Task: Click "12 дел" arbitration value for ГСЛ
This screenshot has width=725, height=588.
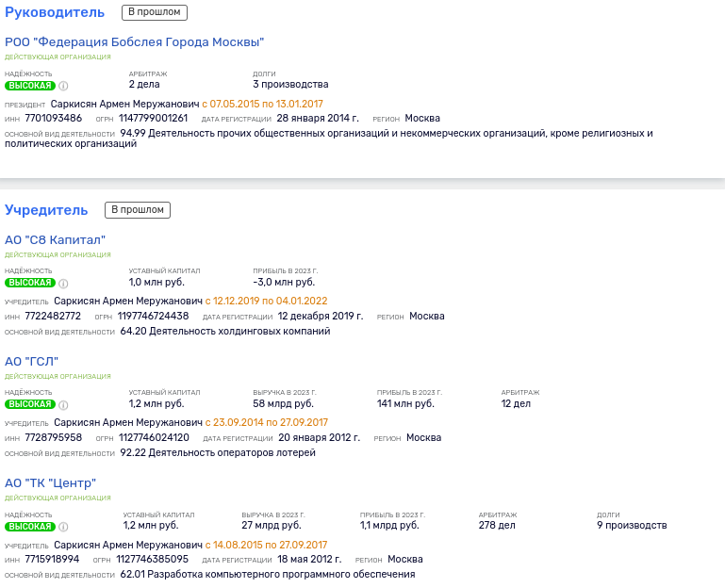Action: coord(516,403)
